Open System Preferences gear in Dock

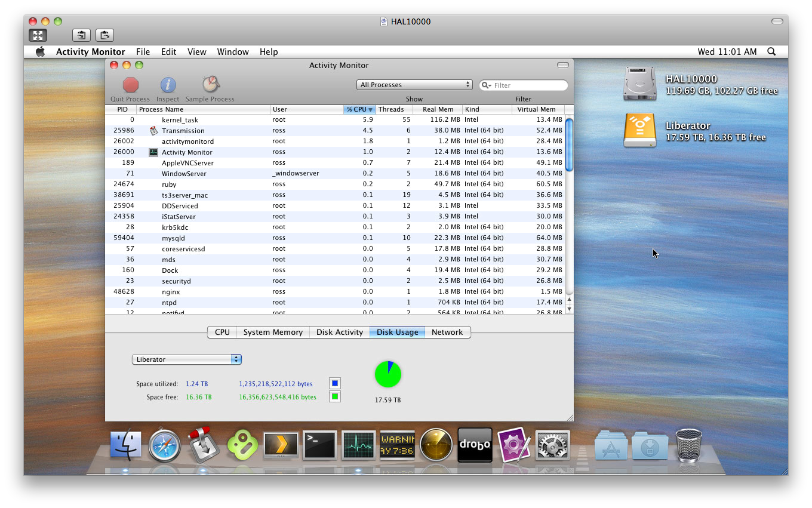click(552, 445)
